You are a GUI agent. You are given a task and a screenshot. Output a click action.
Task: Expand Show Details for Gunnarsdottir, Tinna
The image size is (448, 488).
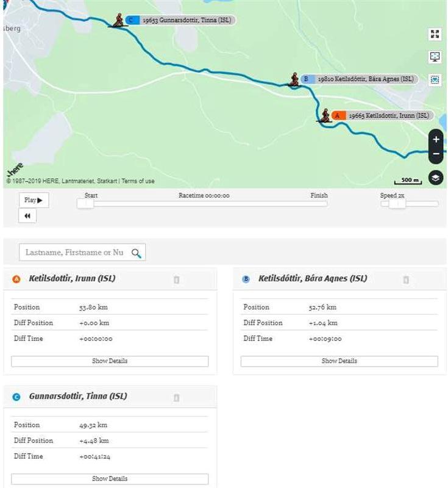pyautogui.click(x=110, y=479)
